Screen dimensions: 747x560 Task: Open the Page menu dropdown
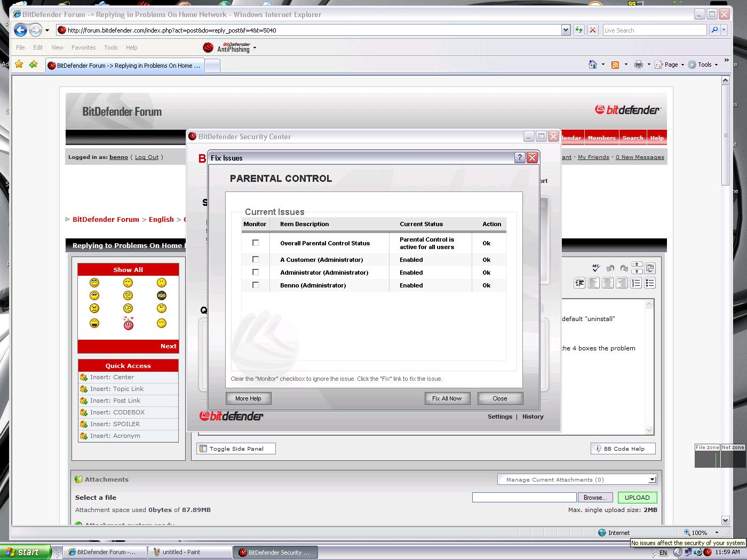point(670,65)
